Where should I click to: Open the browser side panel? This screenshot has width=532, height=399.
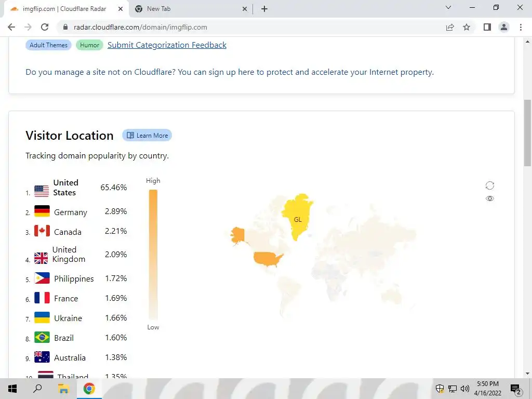[487, 27]
